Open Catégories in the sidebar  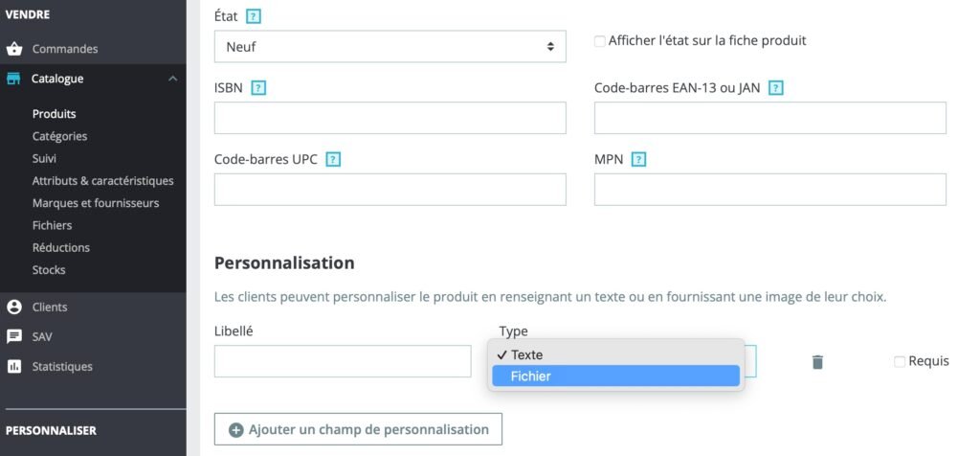coord(59,136)
